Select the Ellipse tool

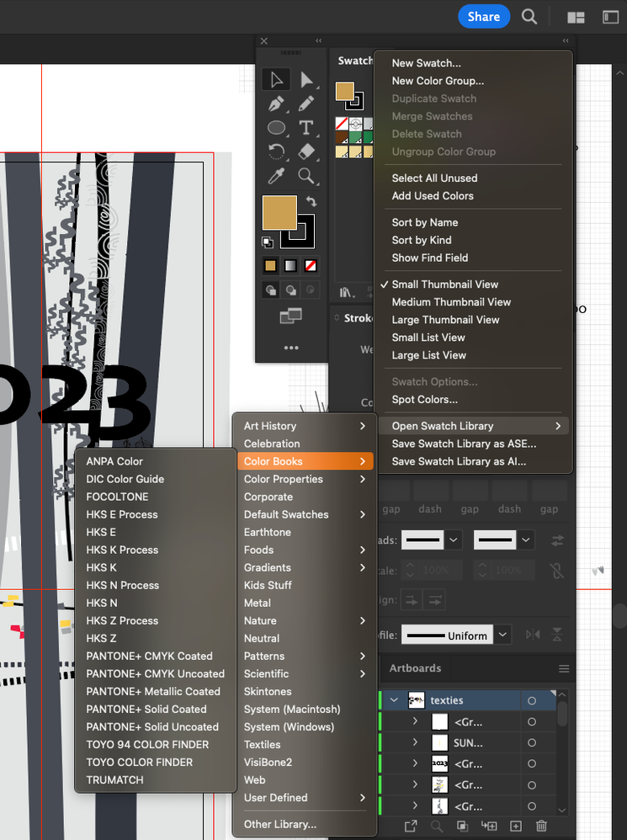point(276,127)
